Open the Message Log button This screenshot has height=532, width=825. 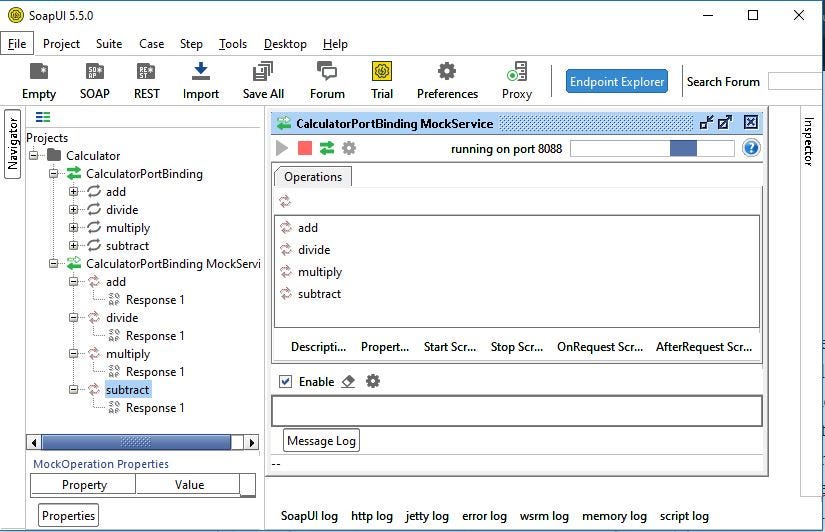coord(321,440)
